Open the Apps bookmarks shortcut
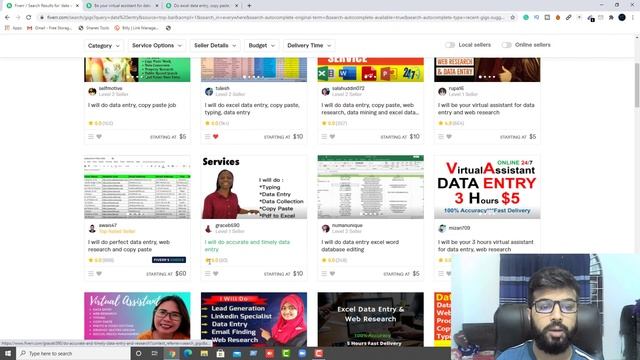Screen dimensions: 640x360 point(13,28)
